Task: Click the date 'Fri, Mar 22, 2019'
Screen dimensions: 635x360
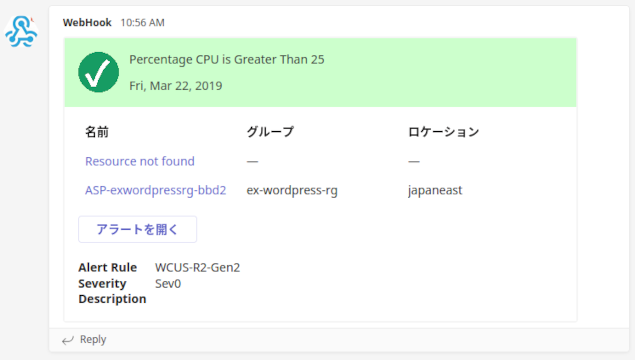Action: click(176, 86)
